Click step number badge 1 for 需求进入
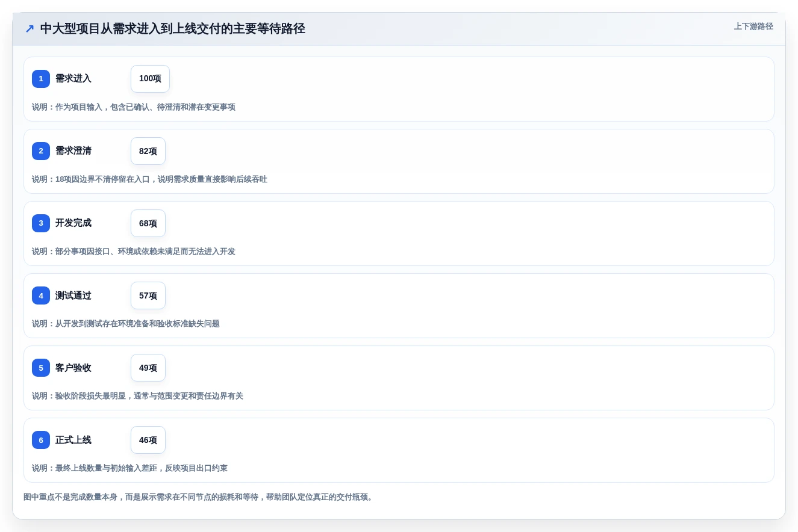Viewport: 798px width, 532px height. pos(41,79)
